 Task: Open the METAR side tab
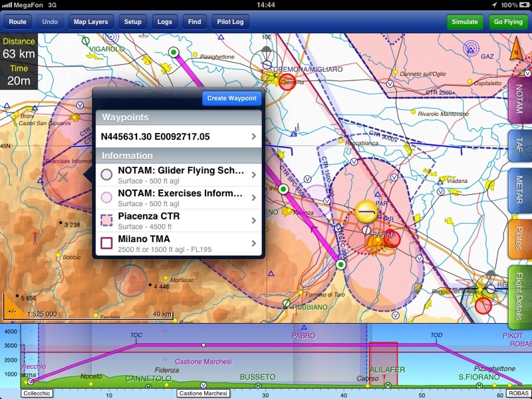tap(519, 193)
